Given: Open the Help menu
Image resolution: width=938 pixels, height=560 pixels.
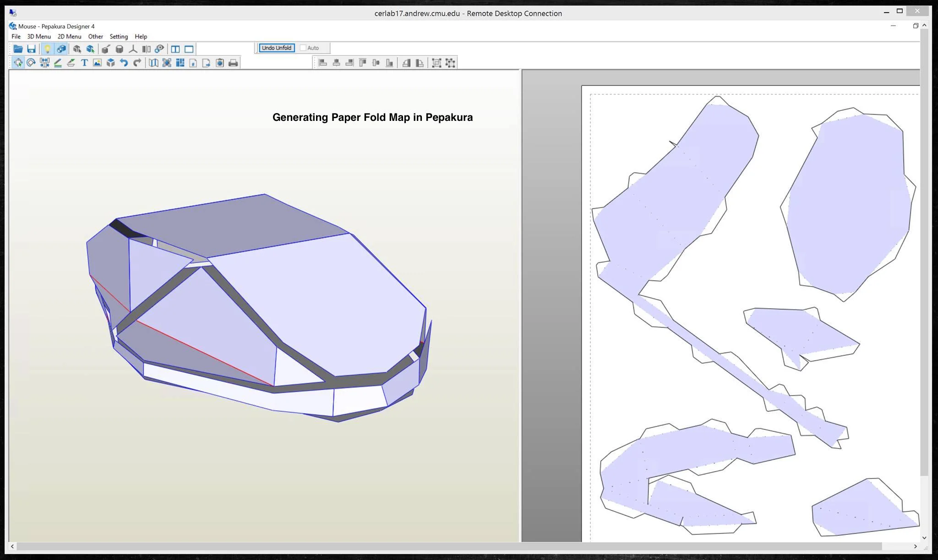Looking at the screenshot, I should pos(141,37).
